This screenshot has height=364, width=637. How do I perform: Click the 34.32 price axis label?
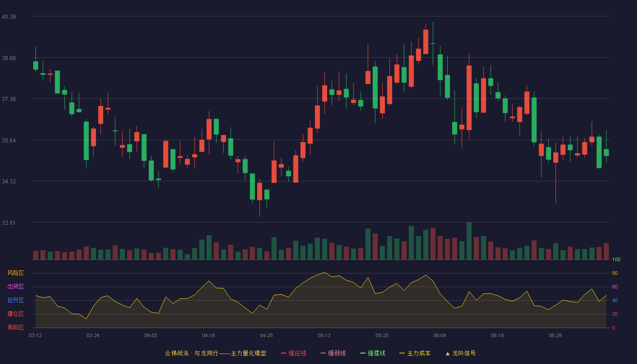click(9, 181)
